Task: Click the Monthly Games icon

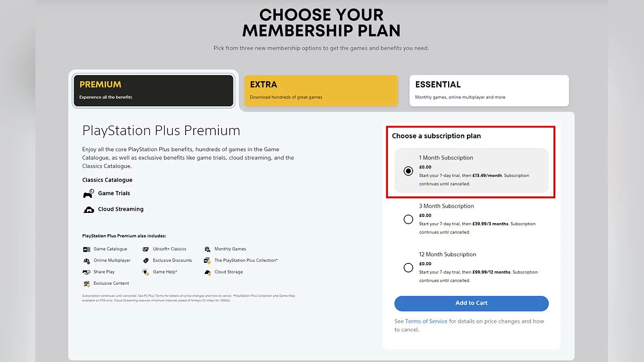Action: (x=207, y=249)
